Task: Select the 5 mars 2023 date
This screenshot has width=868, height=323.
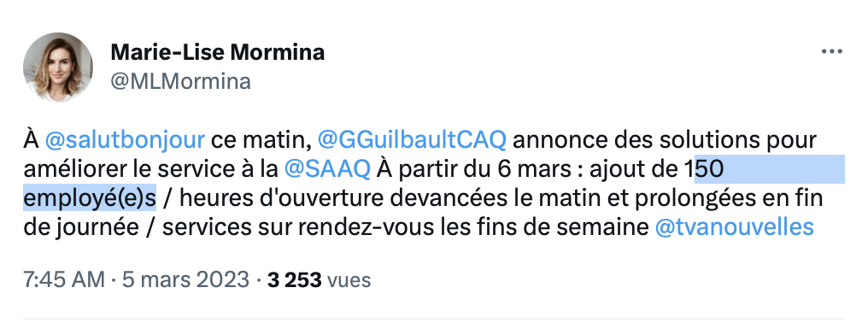Action: [186, 279]
